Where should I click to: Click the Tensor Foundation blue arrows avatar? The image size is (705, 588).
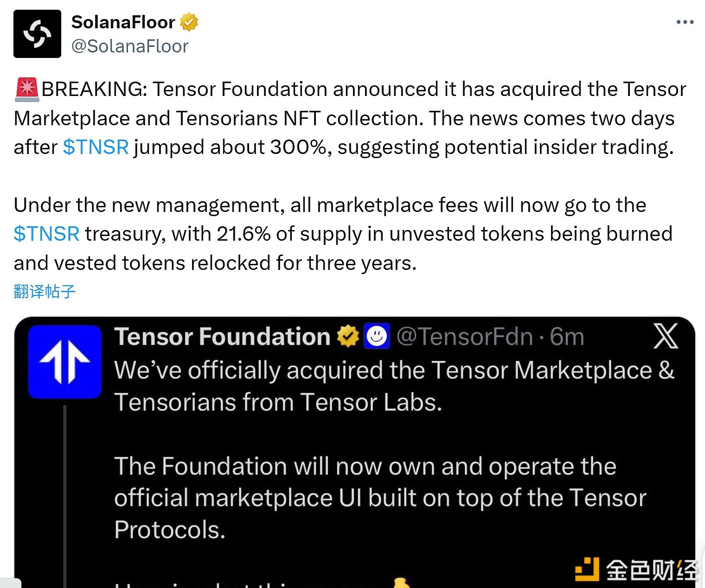pos(64,362)
